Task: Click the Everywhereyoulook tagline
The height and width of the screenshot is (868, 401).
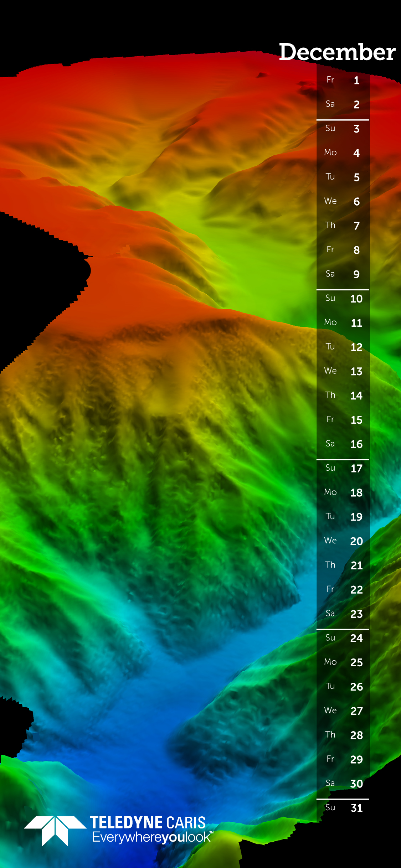Action: 152,837
